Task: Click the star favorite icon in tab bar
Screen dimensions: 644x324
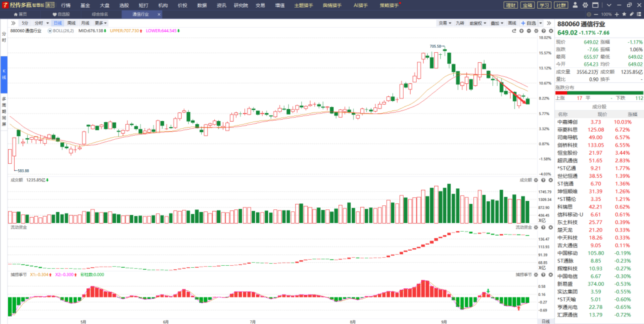Action: 624,14
